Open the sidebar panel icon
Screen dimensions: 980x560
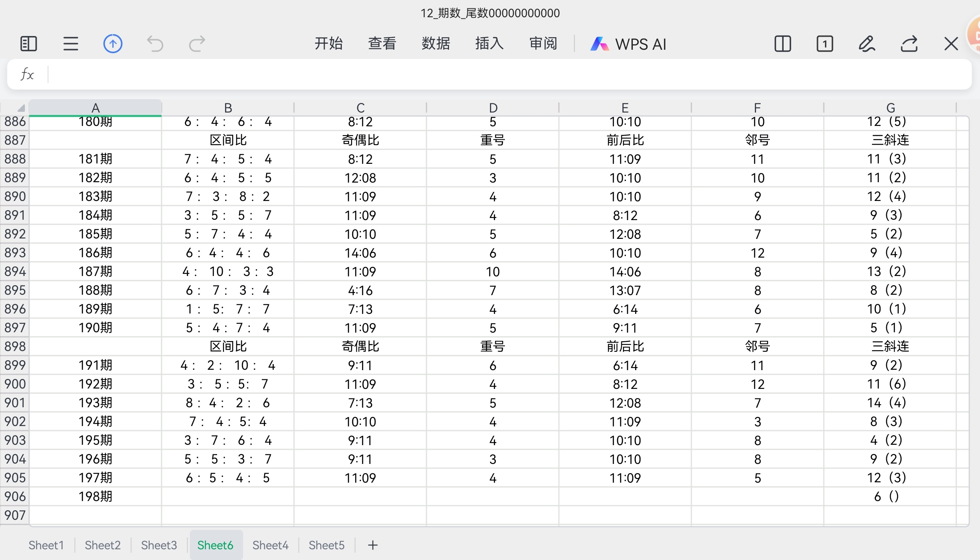click(28, 44)
